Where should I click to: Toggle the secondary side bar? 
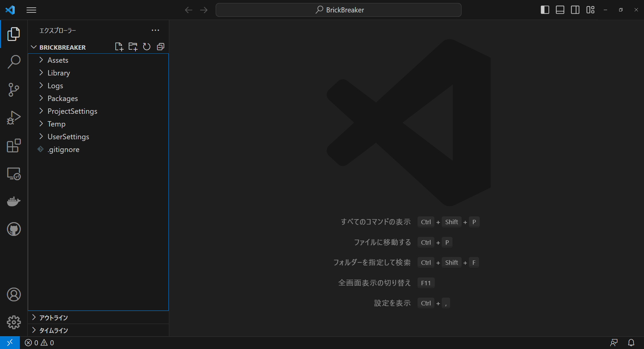tap(575, 10)
